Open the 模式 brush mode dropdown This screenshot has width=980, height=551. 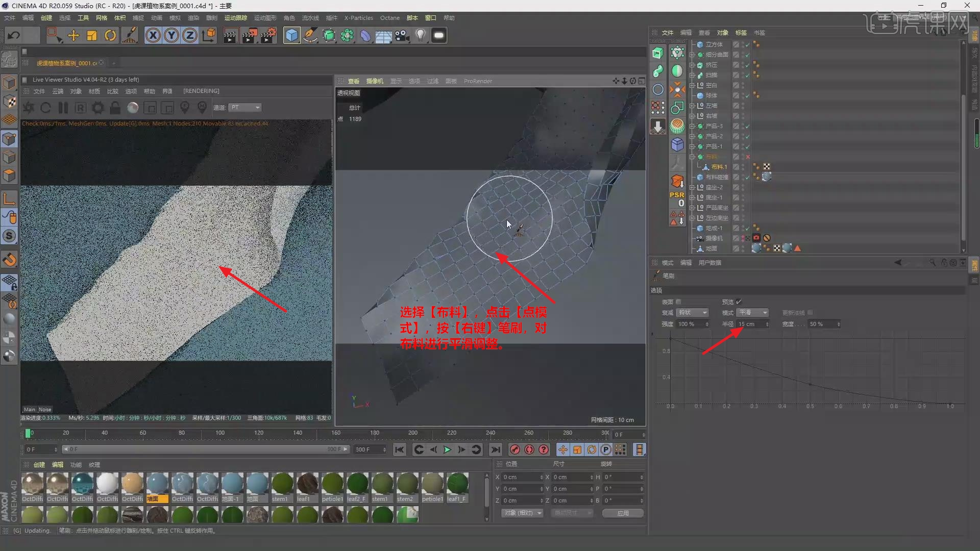pyautogui.click(x=753, y=313)
